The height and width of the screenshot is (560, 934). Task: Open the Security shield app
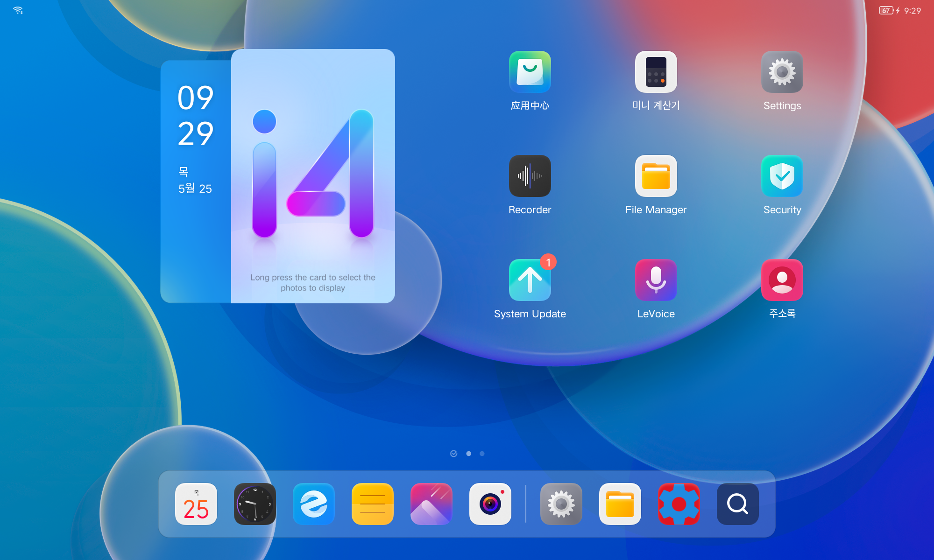pyautogui.click(x=782, y=176)
